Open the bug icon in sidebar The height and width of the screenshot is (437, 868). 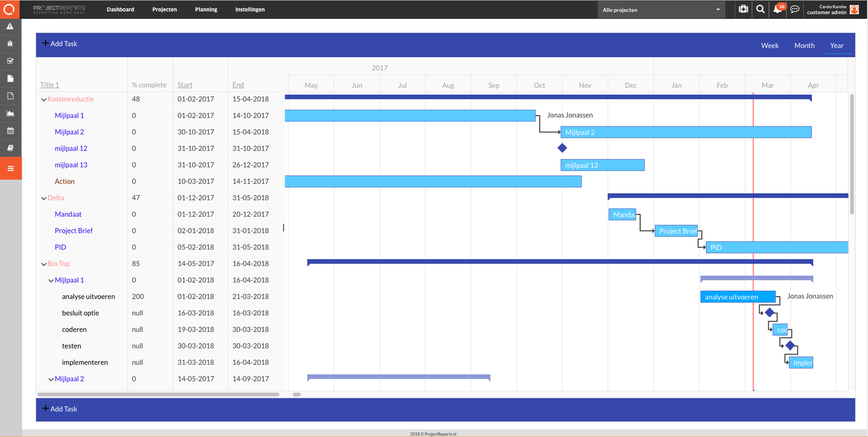point(10,43)
